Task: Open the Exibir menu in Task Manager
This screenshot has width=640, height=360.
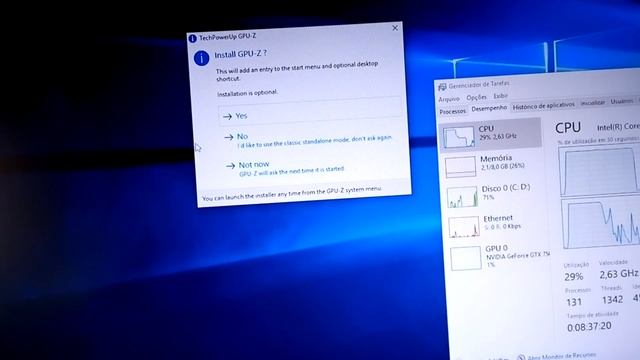Action: (500, 96)
